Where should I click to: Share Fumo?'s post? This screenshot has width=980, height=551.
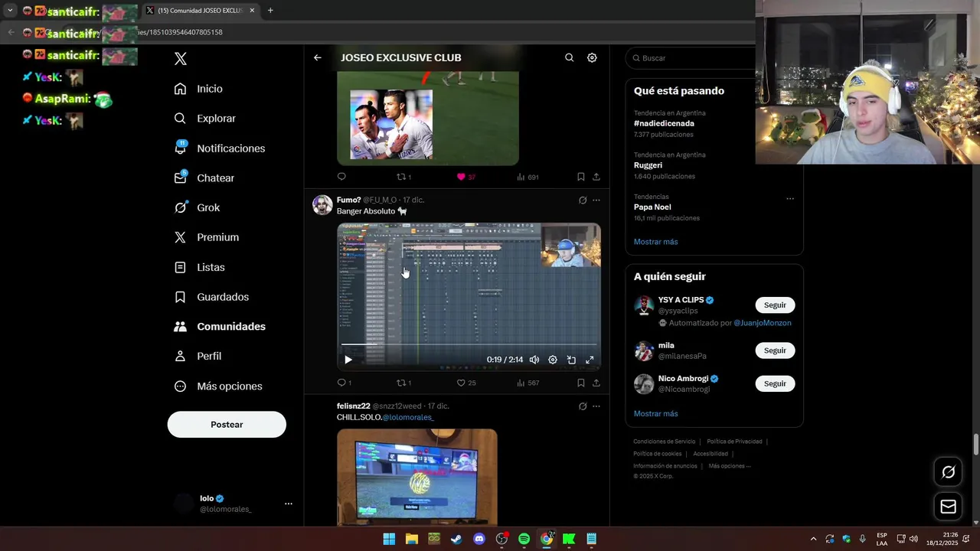pyautogui.click(x=596, y=383)
